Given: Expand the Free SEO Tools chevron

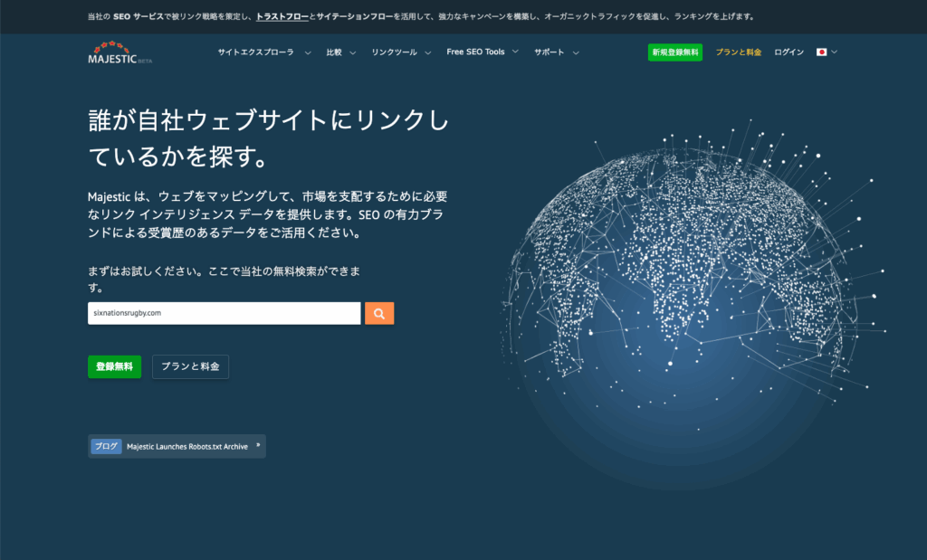Looking at the screenshot, I should click(515, 52).
